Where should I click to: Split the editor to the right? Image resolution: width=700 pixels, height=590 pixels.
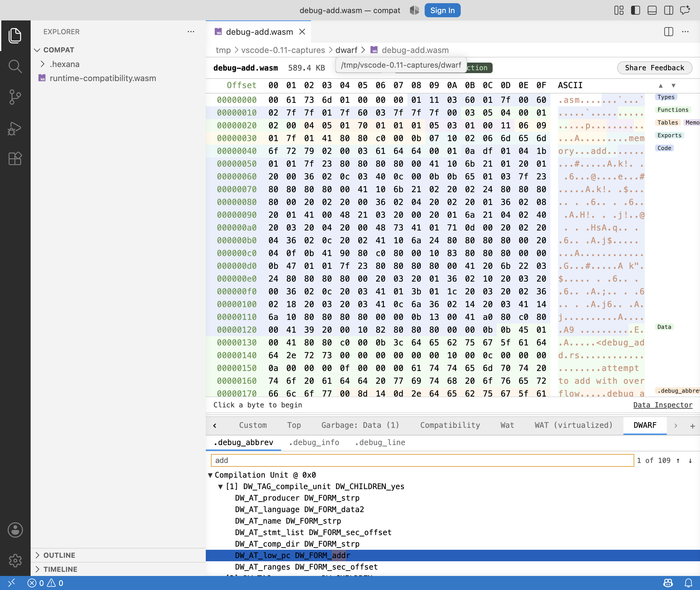click(x=669, y=32)
